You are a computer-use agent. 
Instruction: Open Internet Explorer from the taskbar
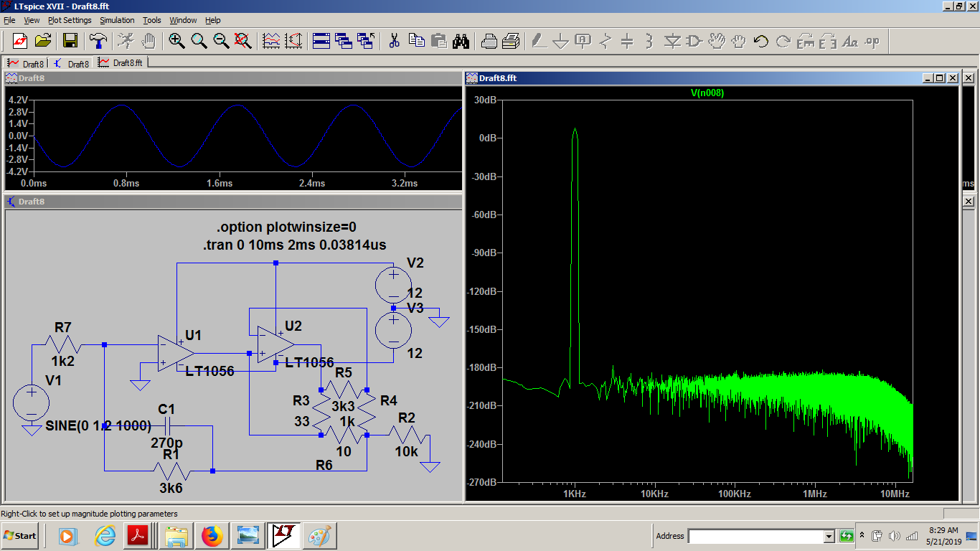tap(105, 535)
